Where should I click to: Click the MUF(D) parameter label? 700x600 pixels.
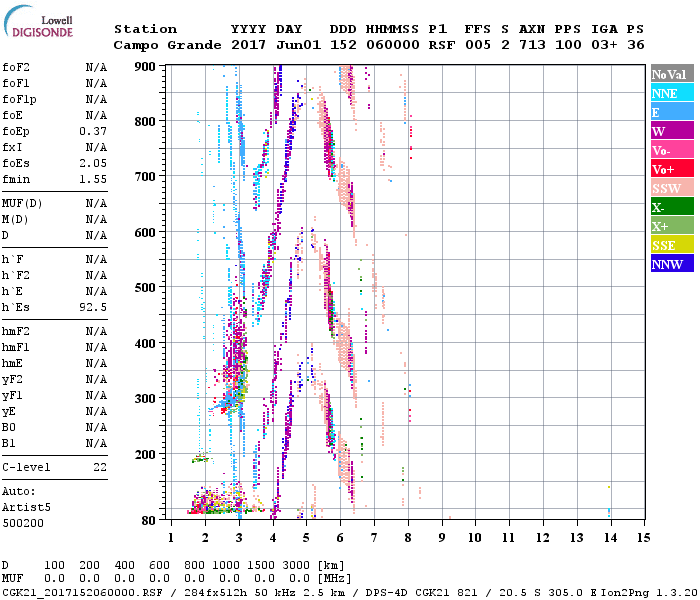pyautogui.click(x=22, y=204)
